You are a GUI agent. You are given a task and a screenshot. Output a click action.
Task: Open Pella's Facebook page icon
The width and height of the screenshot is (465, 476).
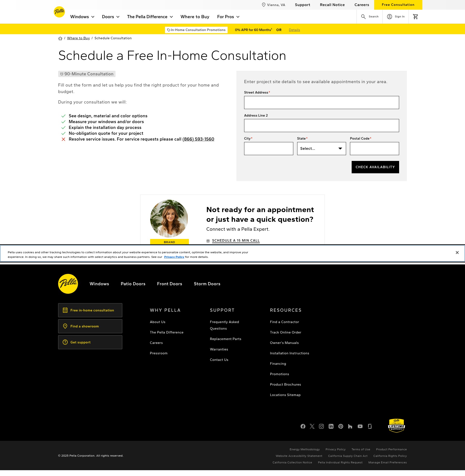(x=303, y=426)
